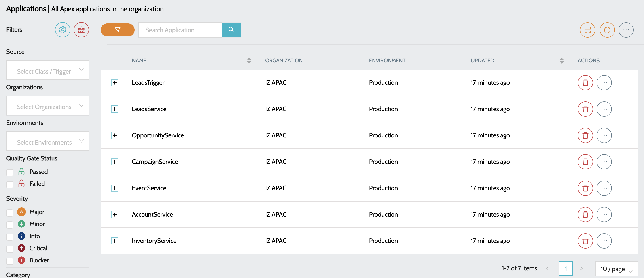Click the search magnifier button
Image resolution: width=644 pixels, height=278 pixels.
point(231,30)
